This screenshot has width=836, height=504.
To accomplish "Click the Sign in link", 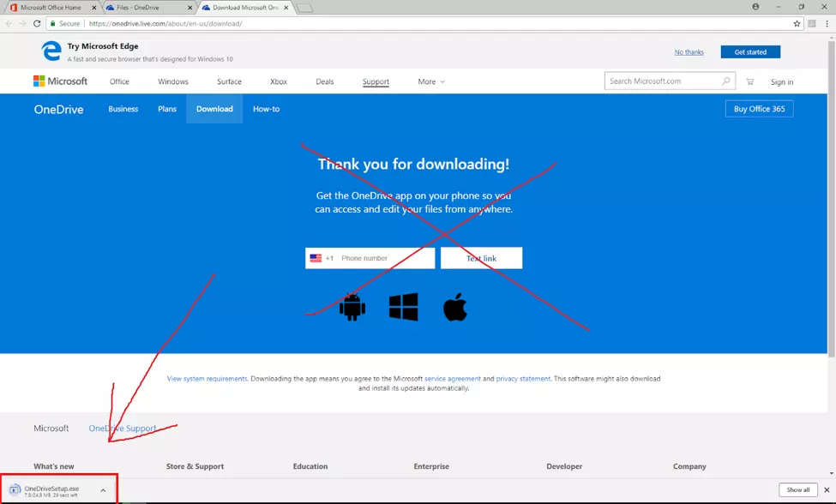I will (782, 82).
